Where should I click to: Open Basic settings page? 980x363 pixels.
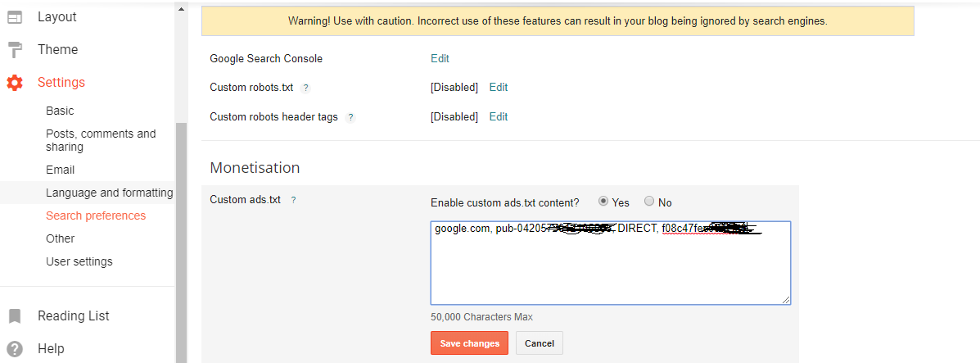pyautogui.click(x=60, y=111)
